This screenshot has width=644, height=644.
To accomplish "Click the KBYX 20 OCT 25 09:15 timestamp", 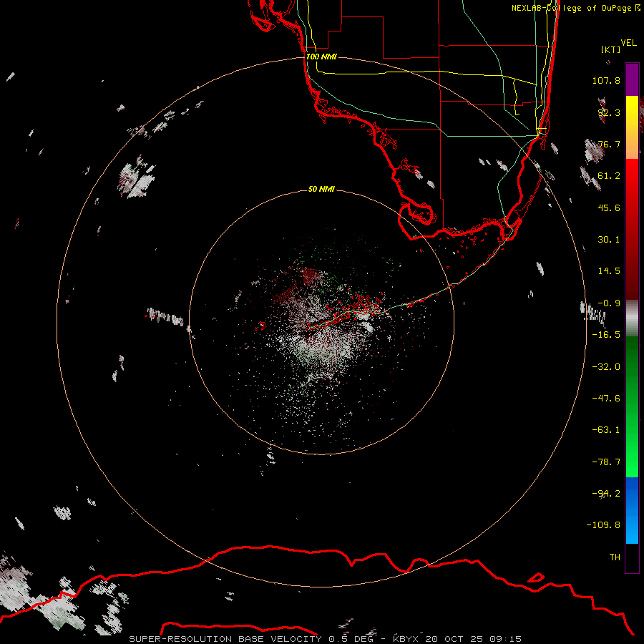I will pyautogui.click(x=457, y=639).
